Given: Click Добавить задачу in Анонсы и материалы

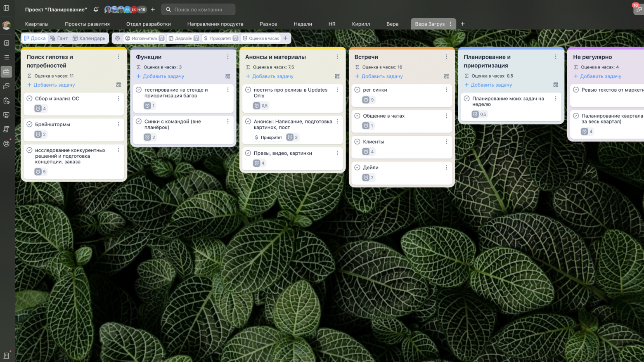Looking at the screenshot, I should pos(272,76).
